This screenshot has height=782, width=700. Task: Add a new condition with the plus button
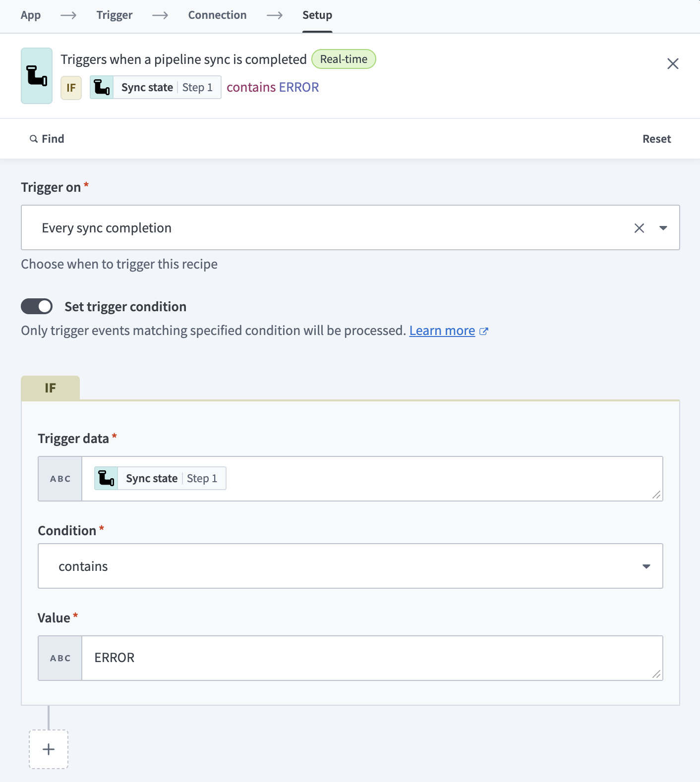pos(49,749)
